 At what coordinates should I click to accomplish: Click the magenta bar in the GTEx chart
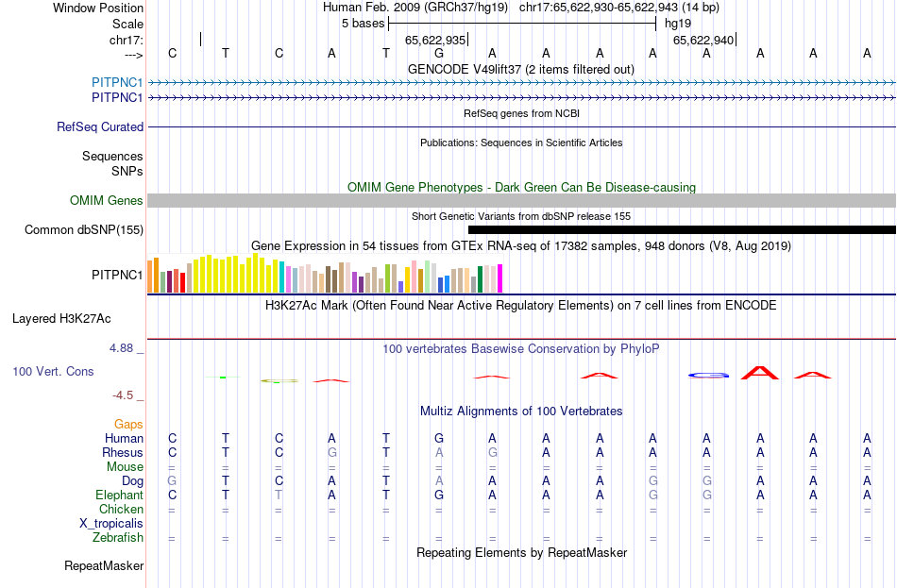click(x=500, y=278)
